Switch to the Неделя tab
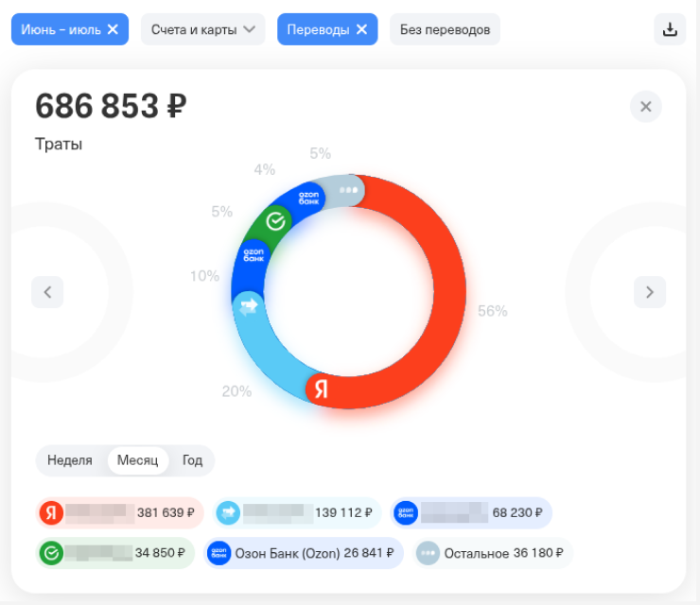Image resolution: width=700 pixels, height=605 pixels. click(70, 460)
